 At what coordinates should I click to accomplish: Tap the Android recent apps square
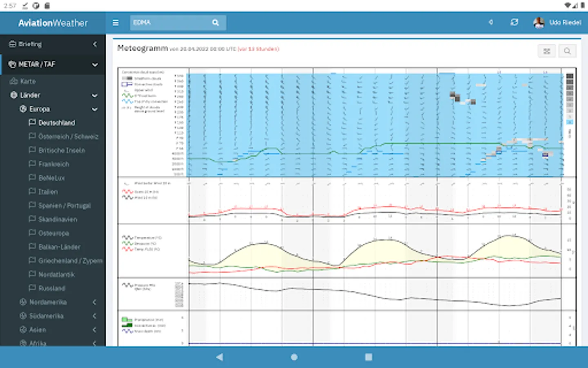pos(368,357)
